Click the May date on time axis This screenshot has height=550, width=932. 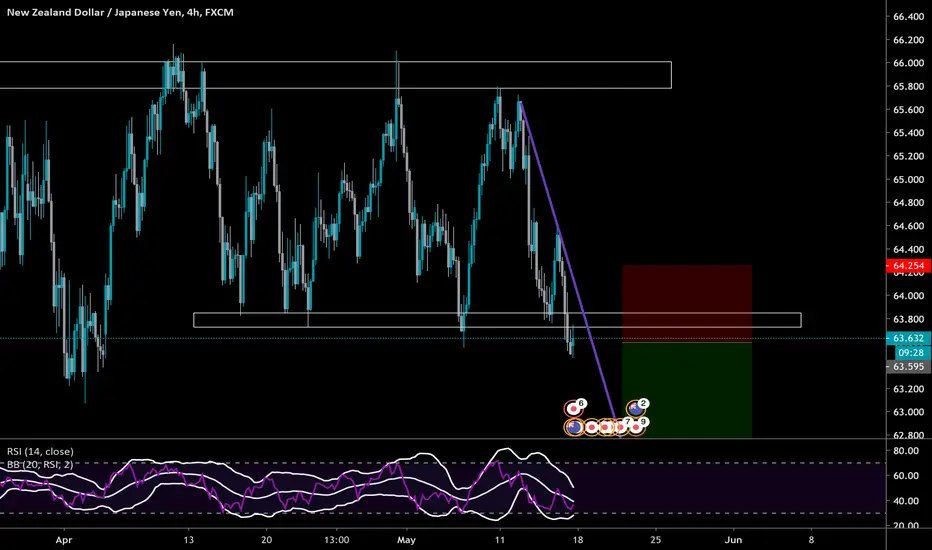tap(407, 540)
